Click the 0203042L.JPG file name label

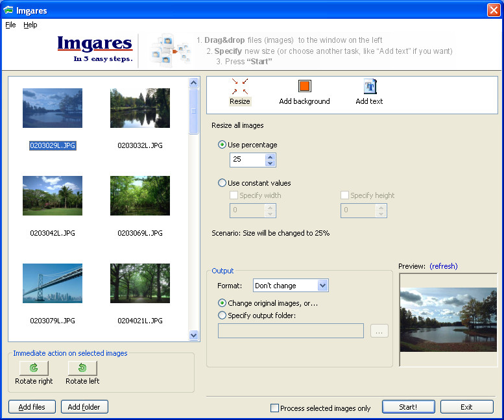point(53,233)
